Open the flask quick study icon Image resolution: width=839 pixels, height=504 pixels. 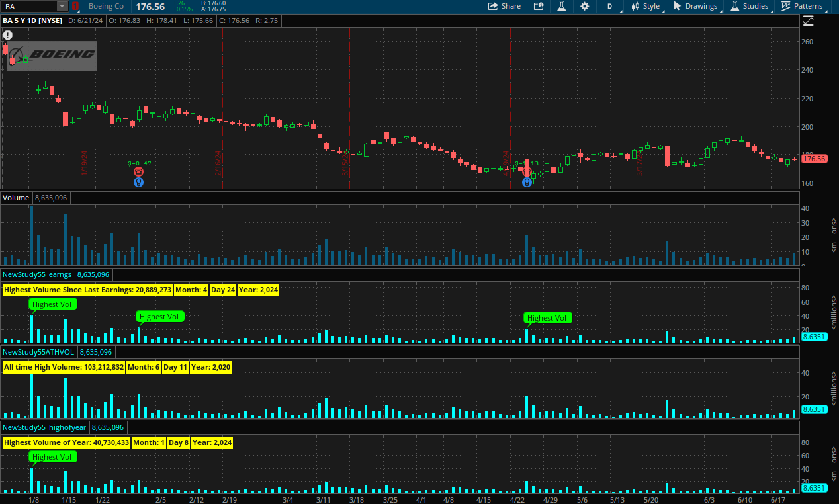coord(561,6)
